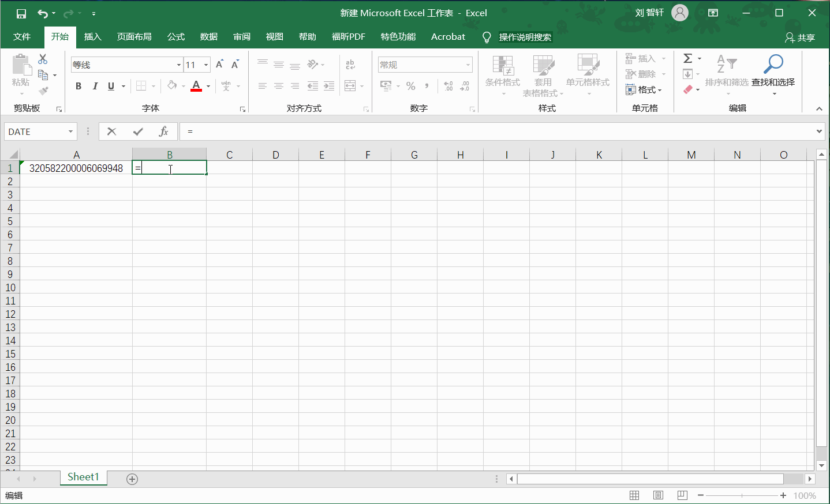Open Merge and Center dropdown arrow
830x504 pixels.
(362, 86)
